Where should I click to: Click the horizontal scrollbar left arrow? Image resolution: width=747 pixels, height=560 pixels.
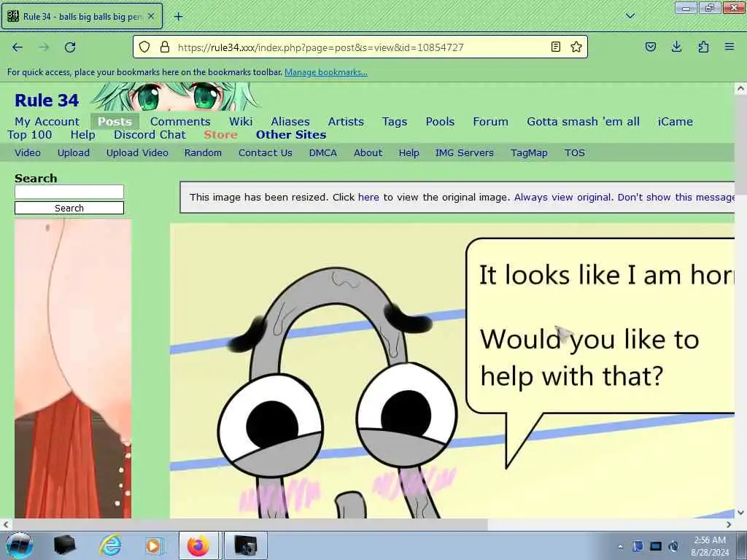point(6,525)
